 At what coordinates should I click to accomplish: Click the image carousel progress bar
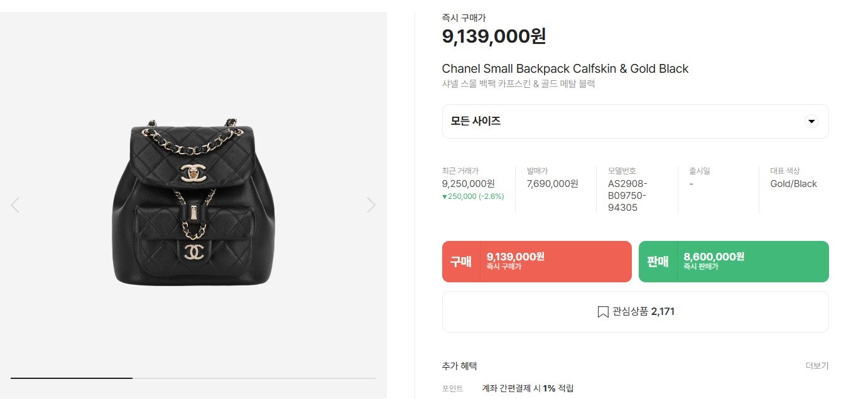pyautogui.click(x=193, y=378)
